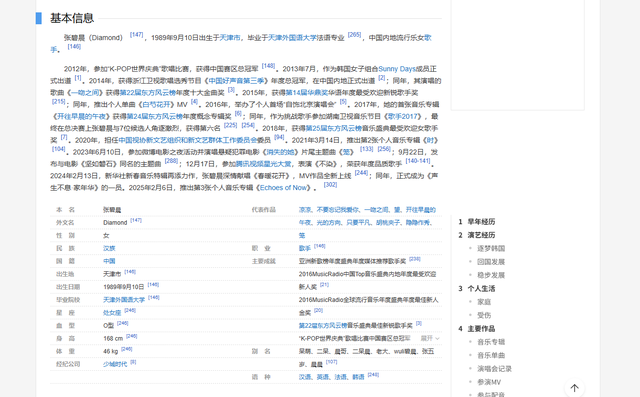Screen dimensions: 640x397
Task: Open 歌手 link in the 职业 row
Action: [x=304, y=248]
